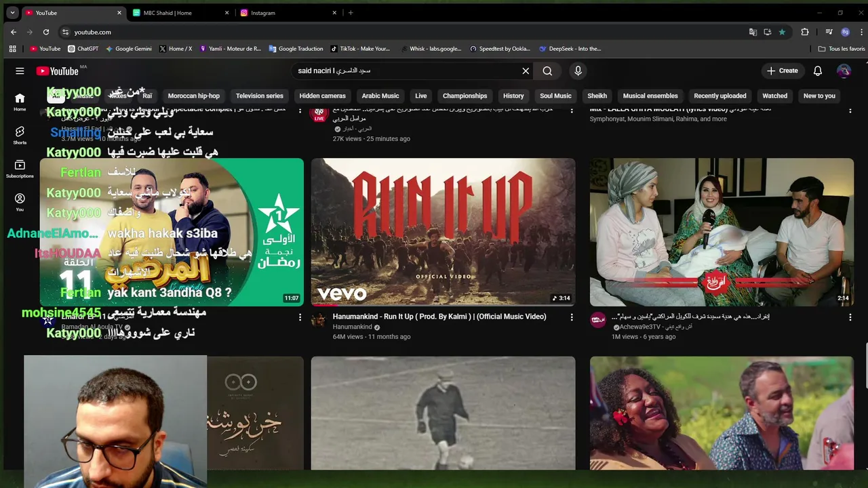Select the Championships chip
868x488 pixels.
(465, 96)
